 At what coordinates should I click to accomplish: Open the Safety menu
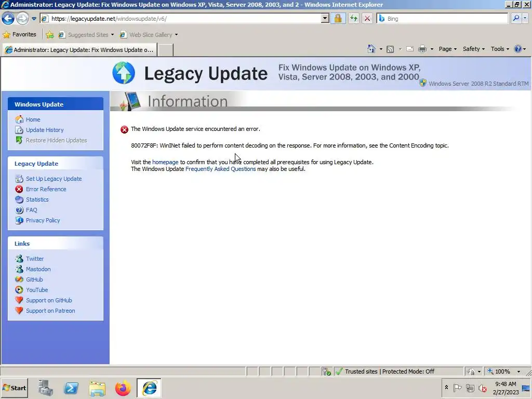(474, 49)
